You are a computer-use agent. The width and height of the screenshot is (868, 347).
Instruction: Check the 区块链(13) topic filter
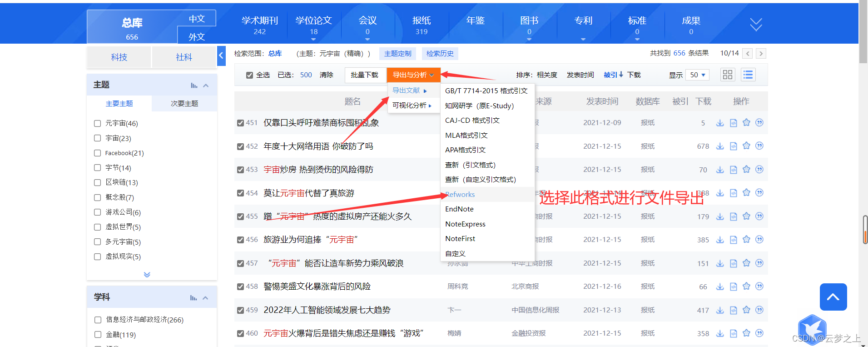(x=97, y=182)
